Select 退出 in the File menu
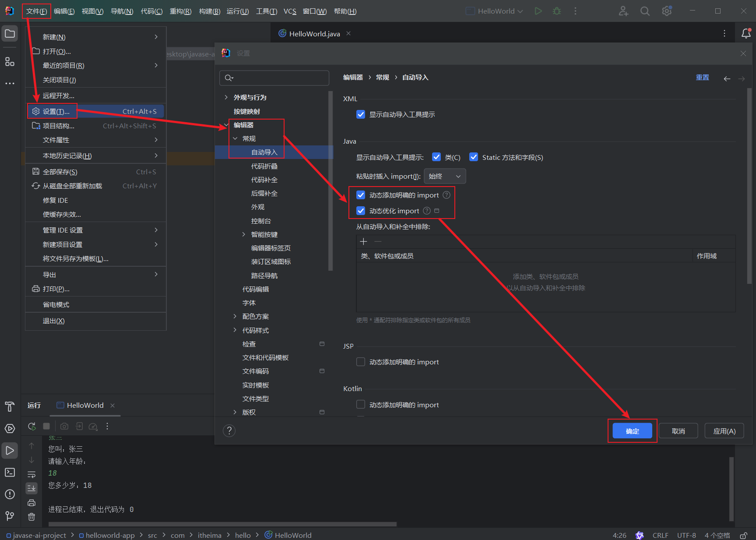 (x=96, y=321)
